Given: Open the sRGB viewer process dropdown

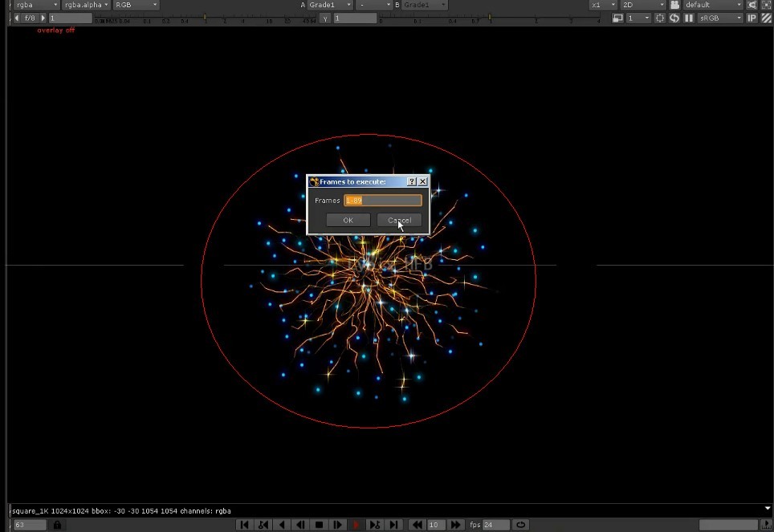Looking at the screenshot, I should pos(720,18).
